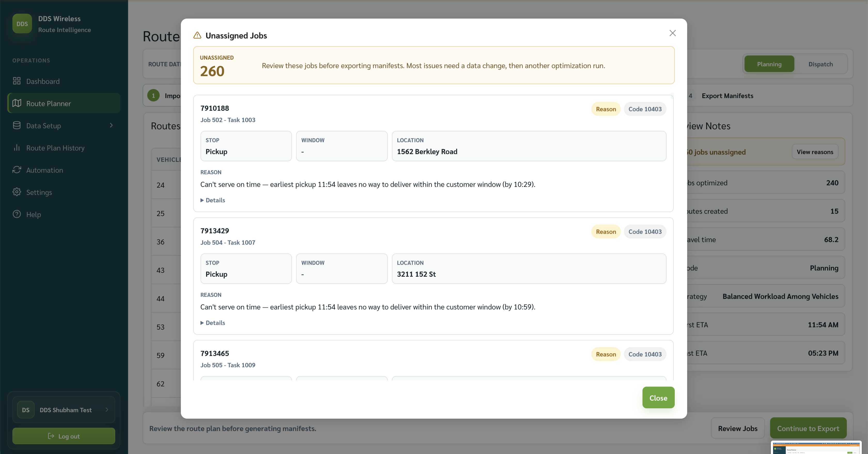Viewport: 868px width, 454px height.
Task: Expand Details for job 7913429
Action: (x=213, y=323)
